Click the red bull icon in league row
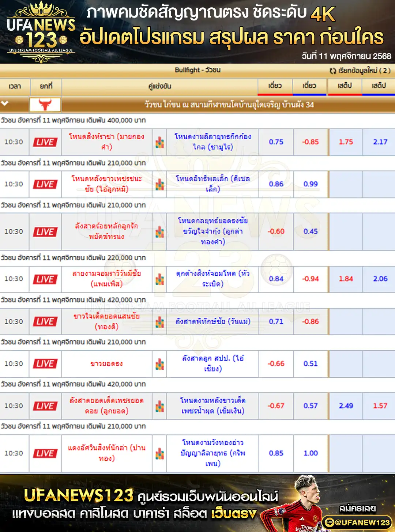This screenshot has height=532, width=395. [x=45, y=105]
